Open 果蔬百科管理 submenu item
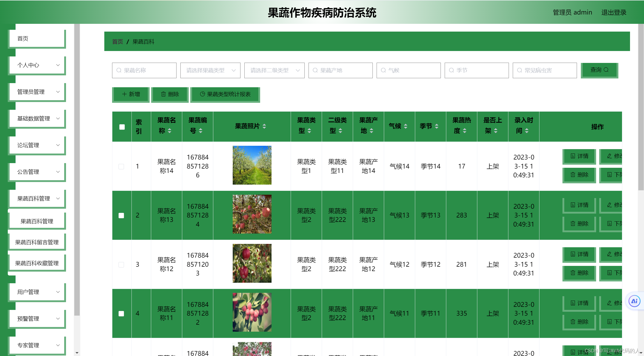 (37, 221)
